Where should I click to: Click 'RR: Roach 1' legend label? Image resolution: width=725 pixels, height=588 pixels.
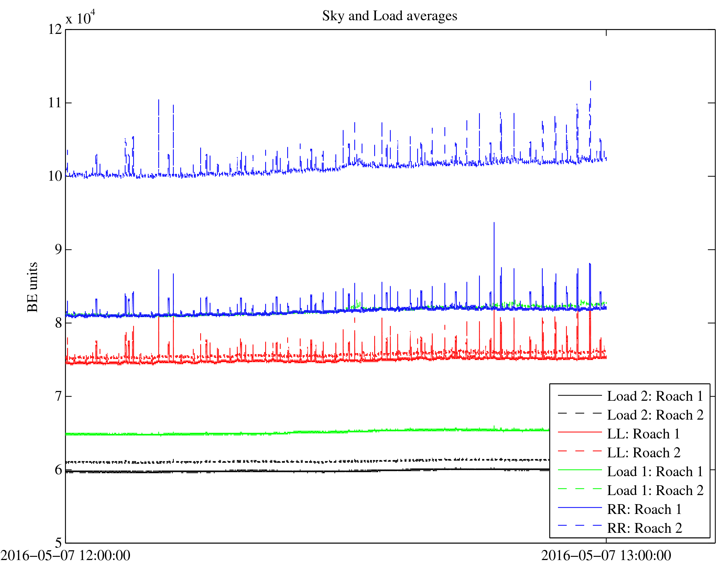pos(644,509)
